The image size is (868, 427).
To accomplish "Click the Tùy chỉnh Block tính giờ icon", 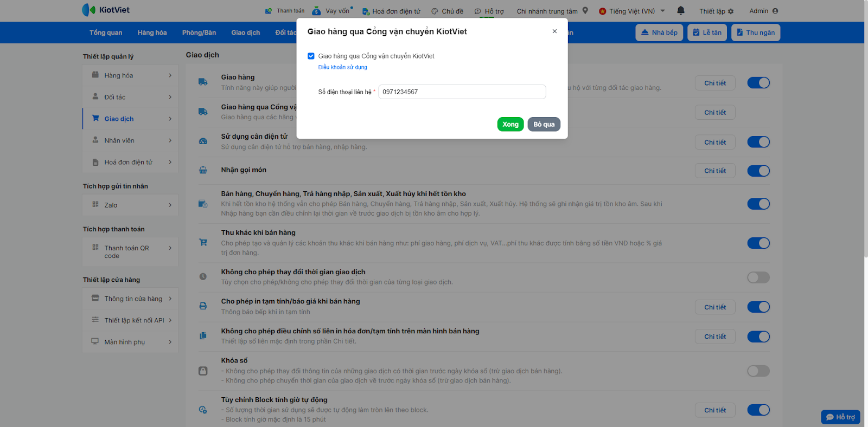I will pos(203,410).
